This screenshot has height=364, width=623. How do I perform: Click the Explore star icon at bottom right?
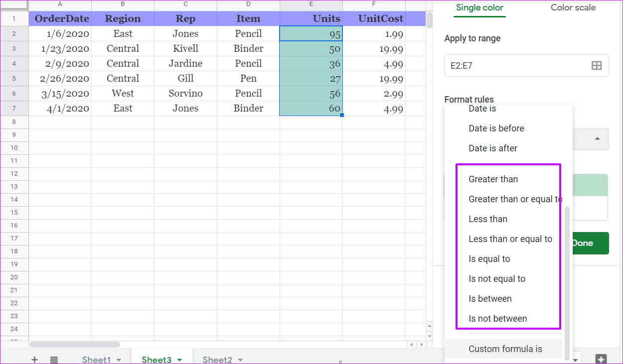click(601, 359)
